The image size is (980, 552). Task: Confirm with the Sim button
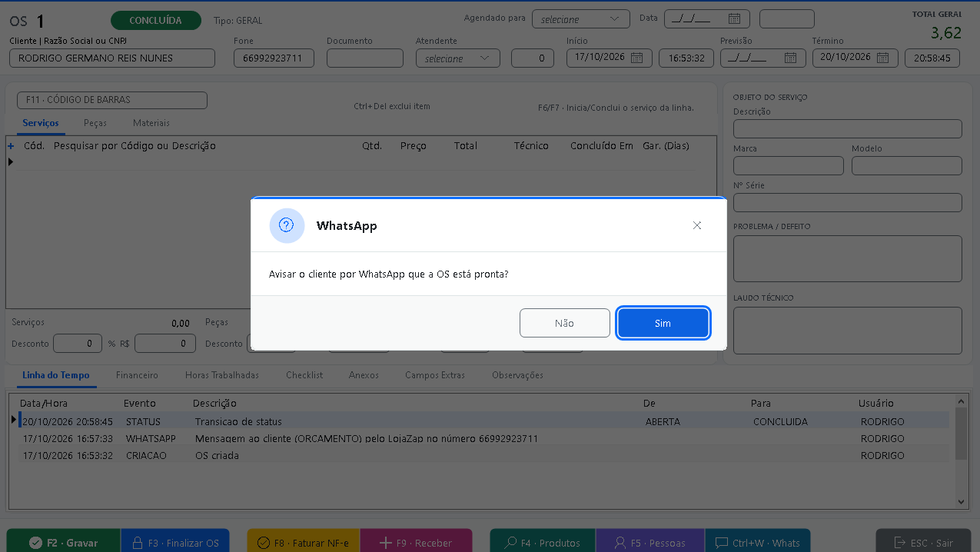click(x=663, y=323)
